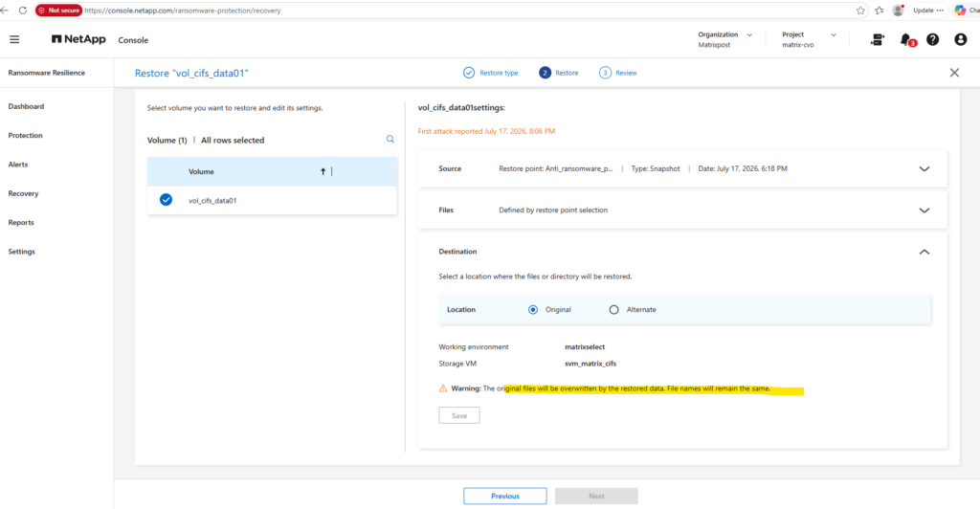Click the Save button
Image resolution: width=980 pixels, height=509 pixels.
(x=459, y=415)
